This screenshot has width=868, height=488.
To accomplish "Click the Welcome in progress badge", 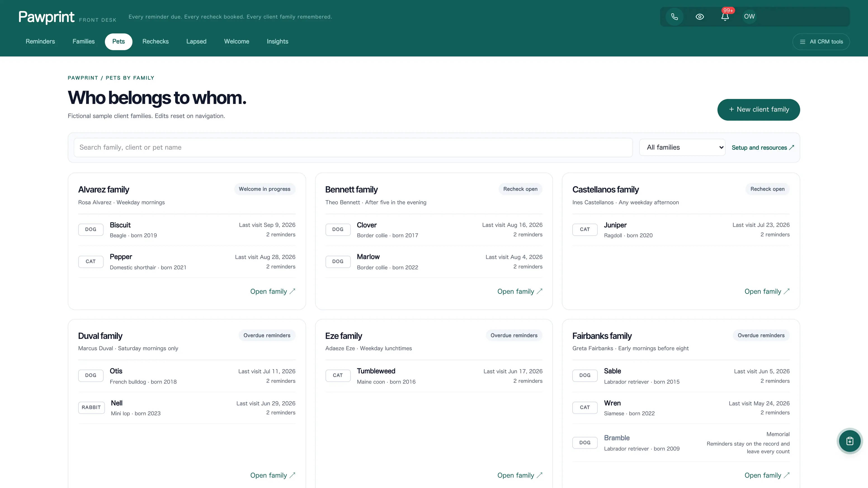I will pyautogui.click(x=264, y=189).
